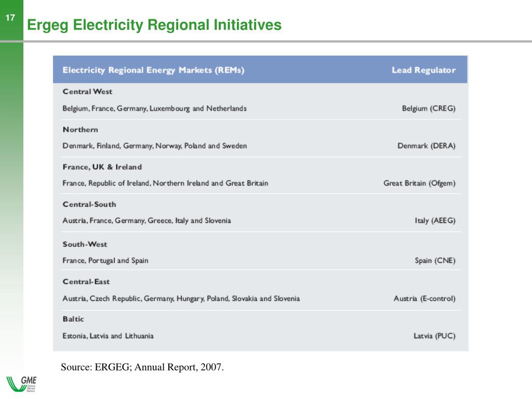Screen dimensions: 532x399
Task: Click the Denmark, Finland, Germany, Norway row
Action: 154,146
